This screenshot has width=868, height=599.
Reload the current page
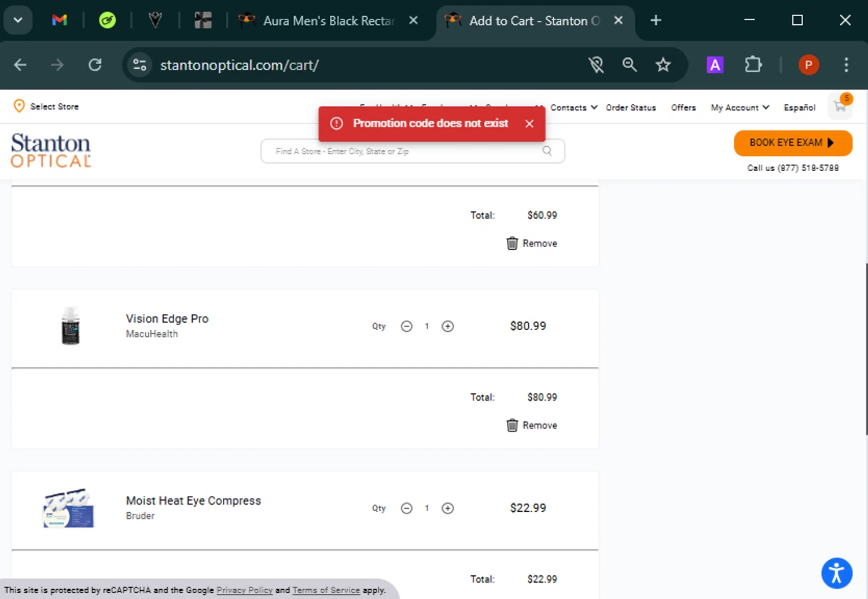(x=95, y=65)
